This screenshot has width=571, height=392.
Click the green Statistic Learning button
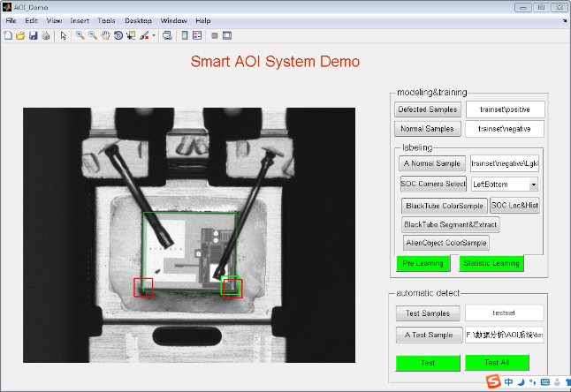(x=491, y=263)
